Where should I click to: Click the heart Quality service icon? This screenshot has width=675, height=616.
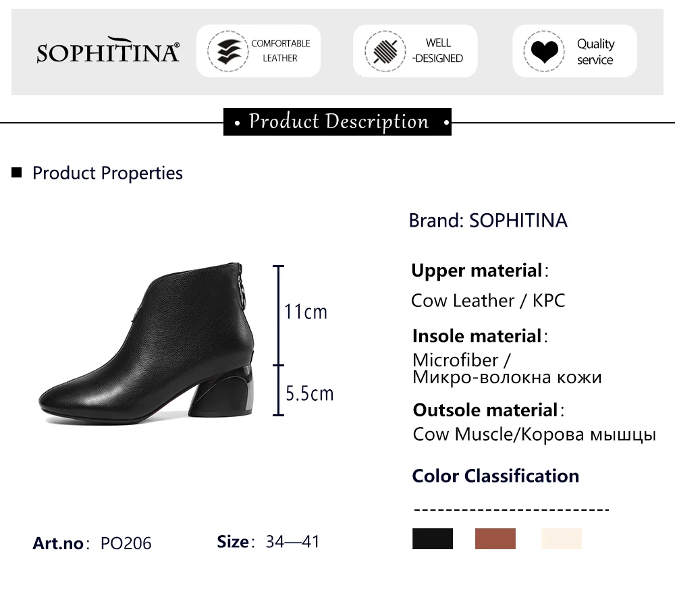544,51
